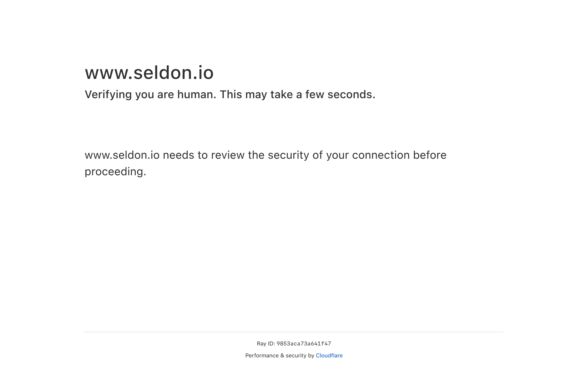
Task: Click the word "proceeding." in the paragraph
Action: pyautogui.click(x=115, y=172)
